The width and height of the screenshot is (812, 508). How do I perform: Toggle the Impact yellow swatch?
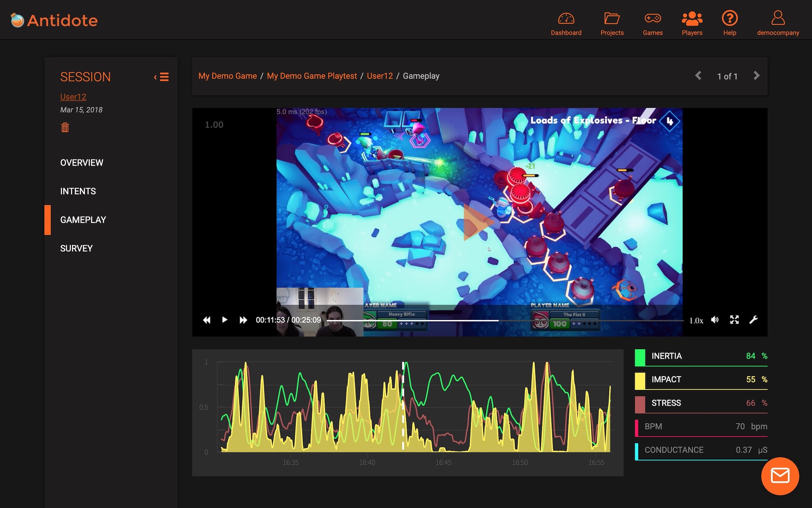click(x=640, y=381)
